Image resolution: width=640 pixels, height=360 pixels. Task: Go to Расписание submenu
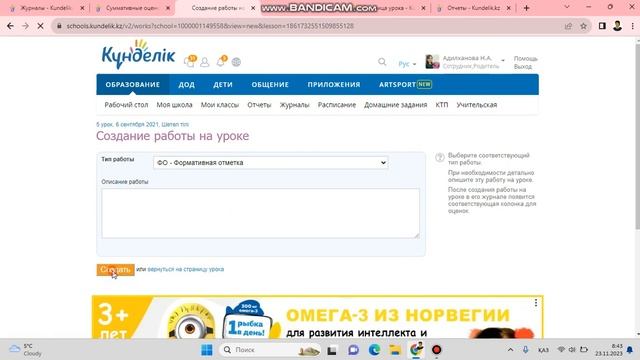tap(337, 105)
